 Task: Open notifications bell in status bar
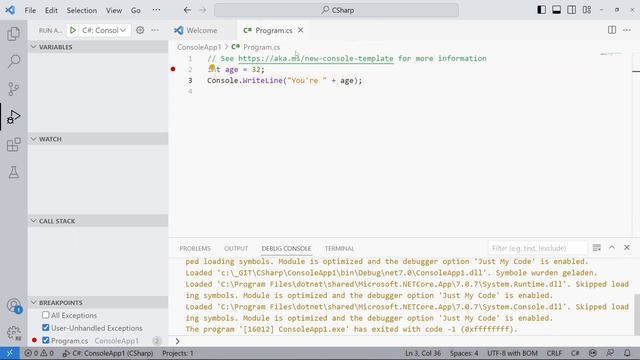coord(627,353)
